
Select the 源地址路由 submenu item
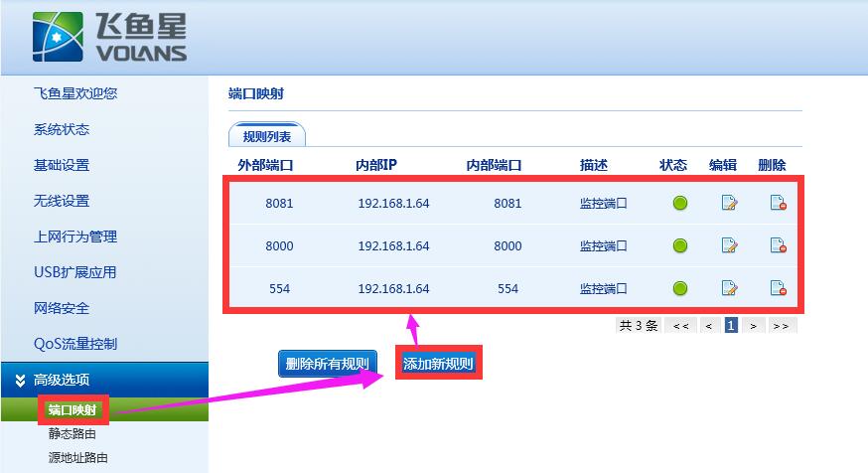(78, 457)
